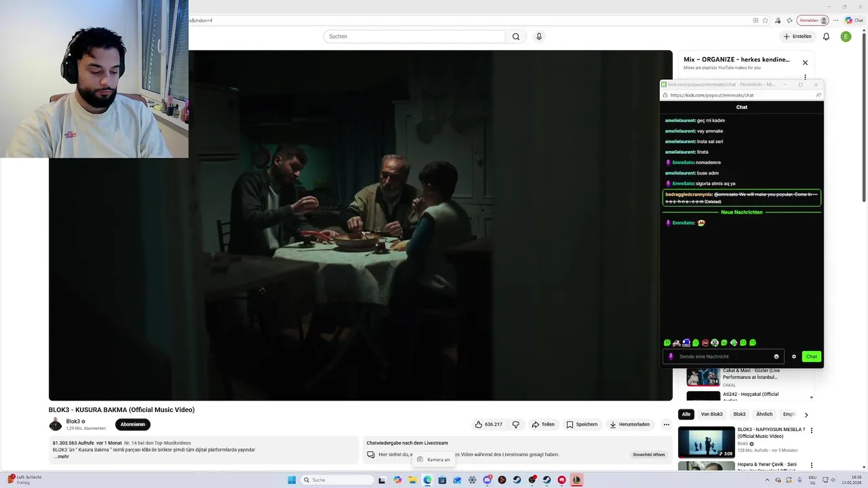
Task: Dislike the video with the thumbs-down icon
Action: 516,424
